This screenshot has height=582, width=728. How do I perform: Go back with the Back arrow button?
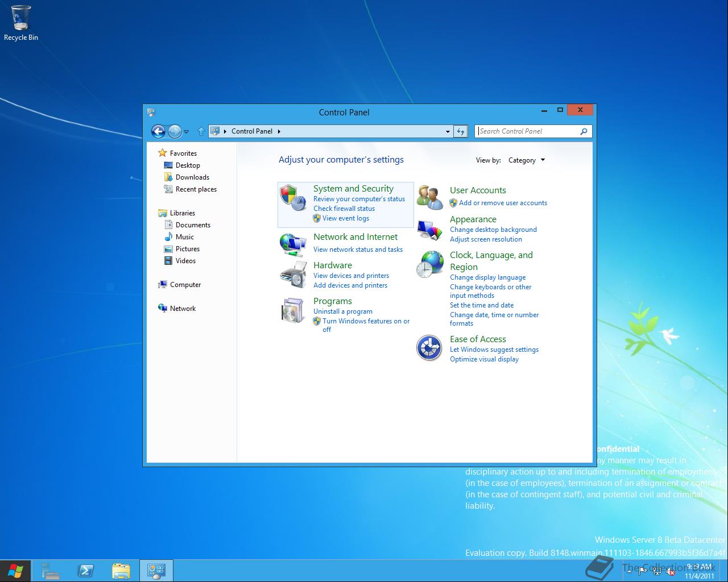158,131
